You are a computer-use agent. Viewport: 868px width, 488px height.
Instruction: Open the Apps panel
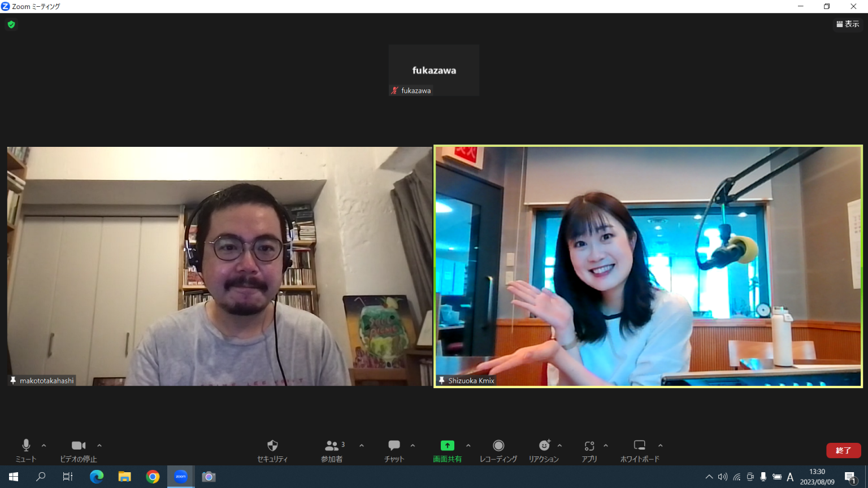click(x=589, y=450)
